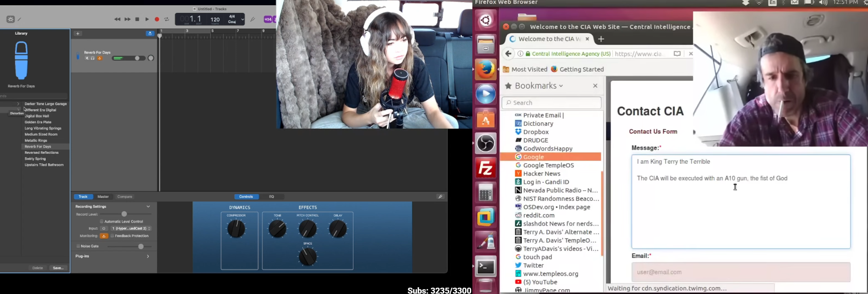Switch to the EQ tab
The height and width of the screenshot is (294, 868).
coord(272,196)
